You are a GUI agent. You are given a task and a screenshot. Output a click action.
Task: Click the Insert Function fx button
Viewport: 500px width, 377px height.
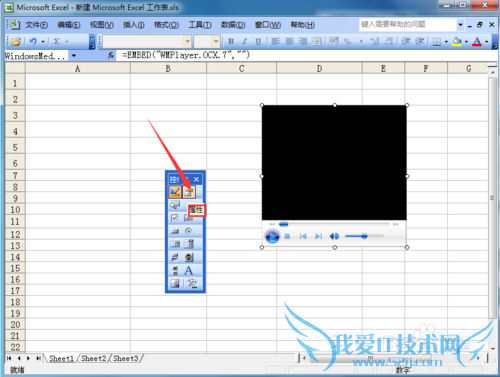tap(111, 56)
